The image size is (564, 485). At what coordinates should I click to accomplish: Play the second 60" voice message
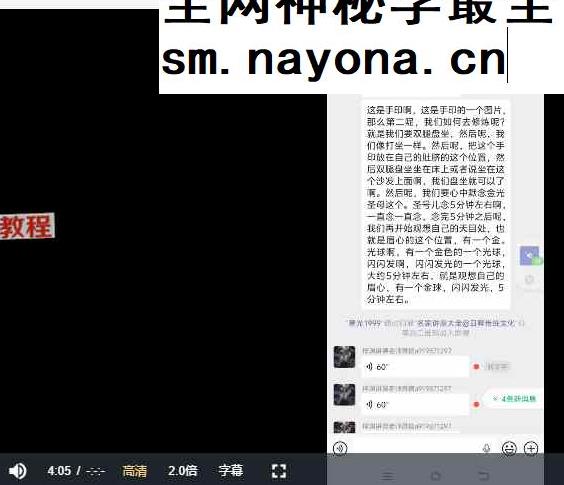point(415,405)
